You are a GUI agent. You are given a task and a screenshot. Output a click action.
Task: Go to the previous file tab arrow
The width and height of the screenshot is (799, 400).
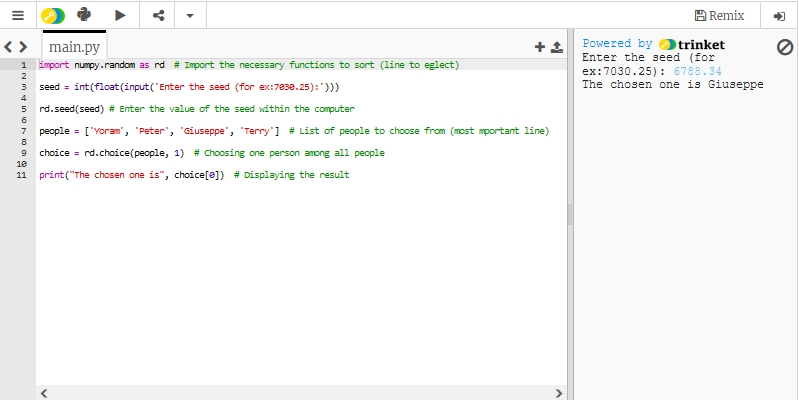[x=9, y=47]
